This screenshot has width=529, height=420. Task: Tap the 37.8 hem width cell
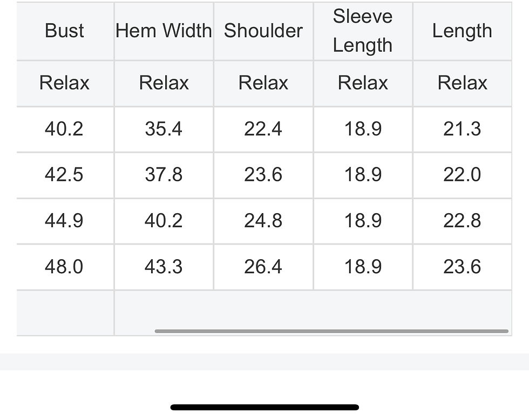tap(164, 175)
